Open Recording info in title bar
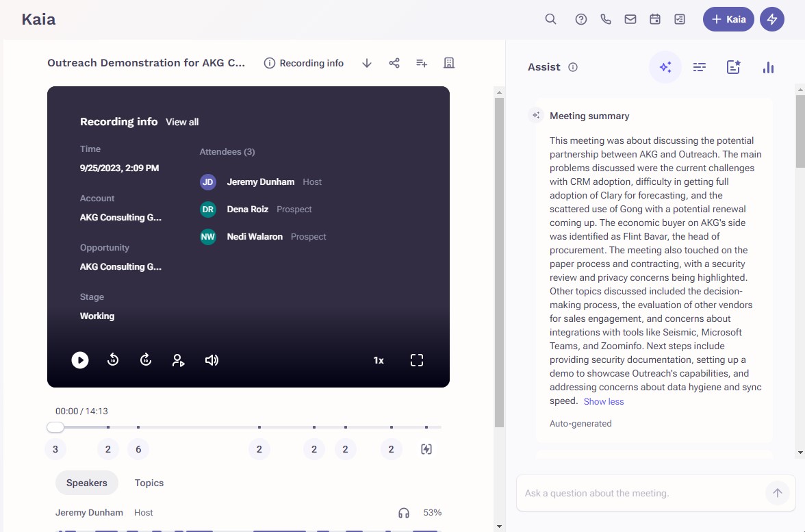Screen dimensions: 805x532 (304, 63)
